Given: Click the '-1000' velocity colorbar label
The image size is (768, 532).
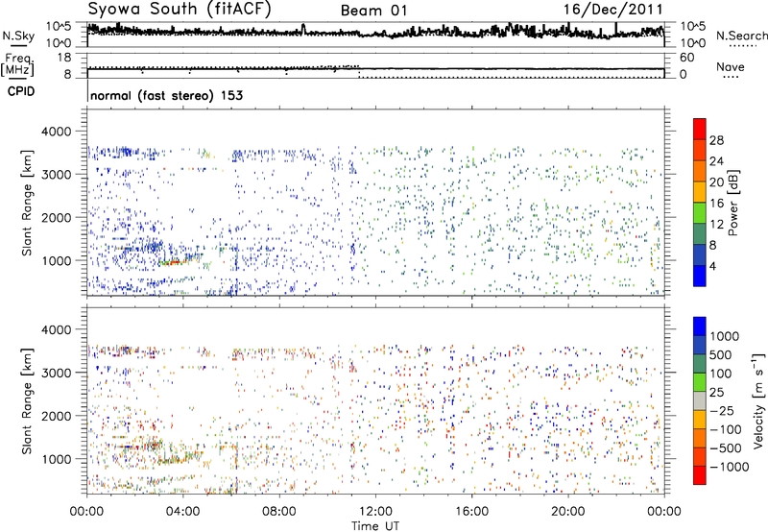Looking at the screenshot, I should coord(730,467).
